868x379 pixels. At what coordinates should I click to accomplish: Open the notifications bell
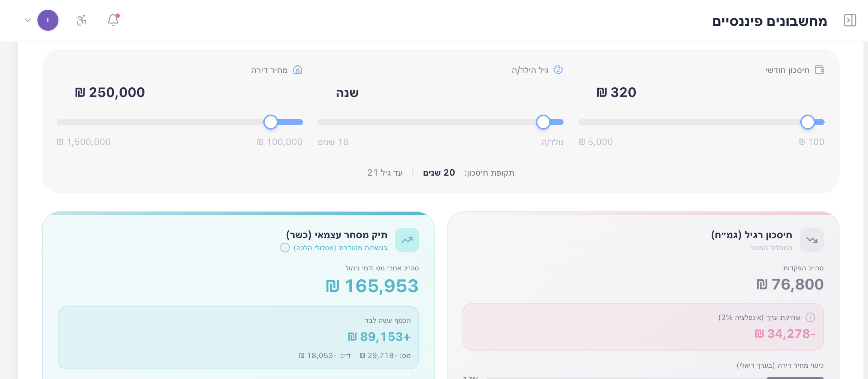point(113,20)
